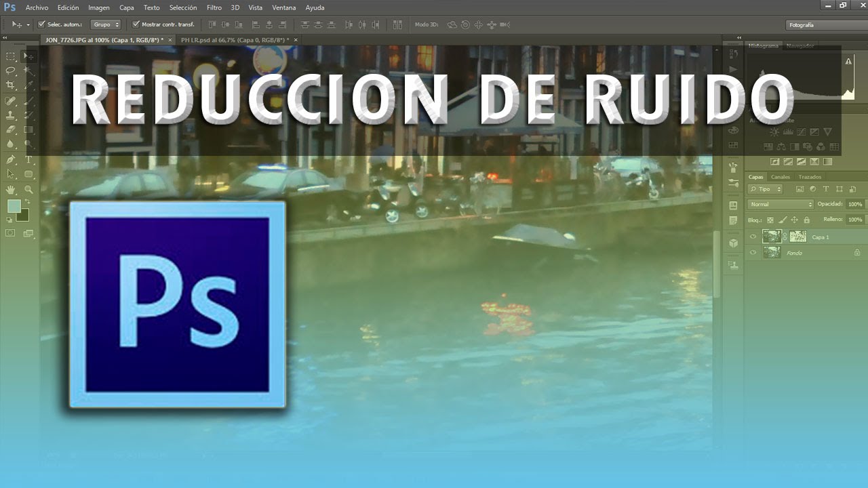The width and height of the screenshot is (868, 488).
Task: Select the Spot Healing Brush tool
Action: pos(11,100)
